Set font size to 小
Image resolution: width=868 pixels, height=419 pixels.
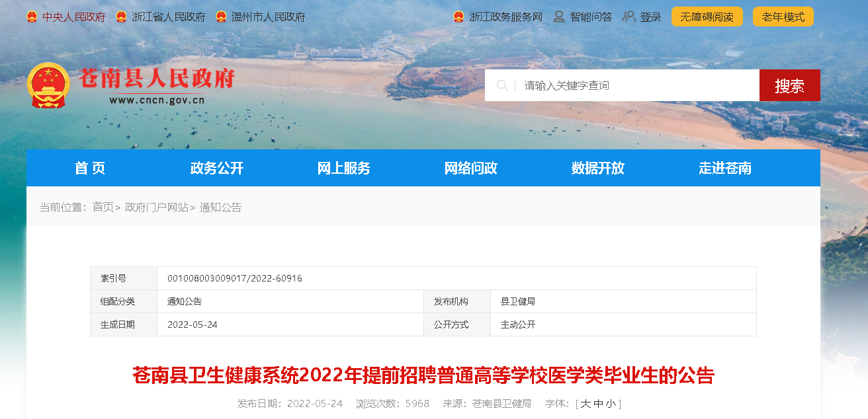pyautogui.click(x=611, y=404)
